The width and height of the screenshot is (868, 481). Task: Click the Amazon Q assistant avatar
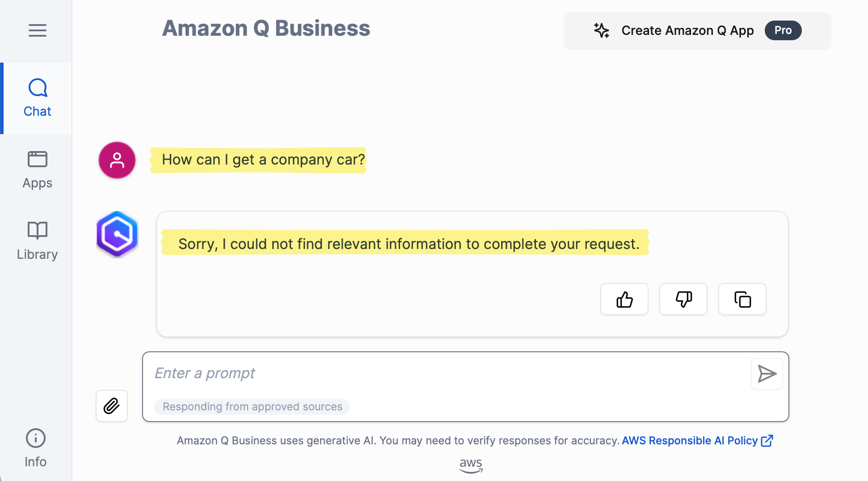point(117,234)
